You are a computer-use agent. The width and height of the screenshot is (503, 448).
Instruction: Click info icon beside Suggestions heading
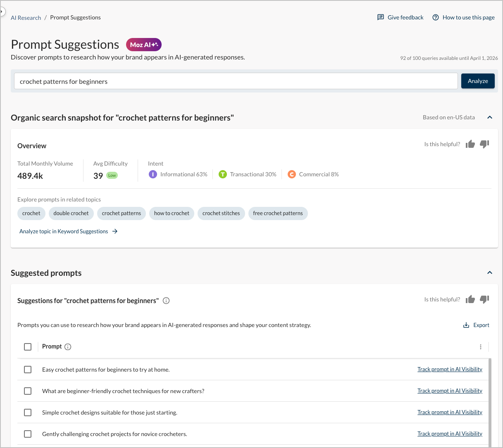(x=166, y=301)
